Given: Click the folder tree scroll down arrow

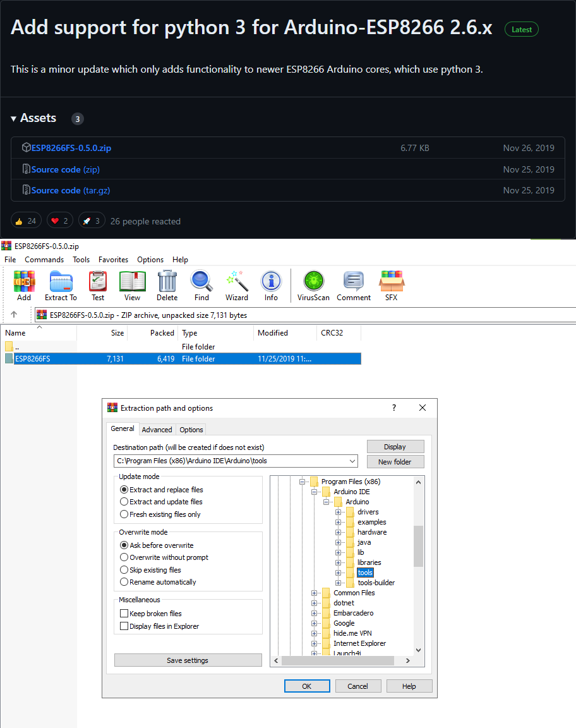Looking at the screenshot, I should tap(418, 650).
